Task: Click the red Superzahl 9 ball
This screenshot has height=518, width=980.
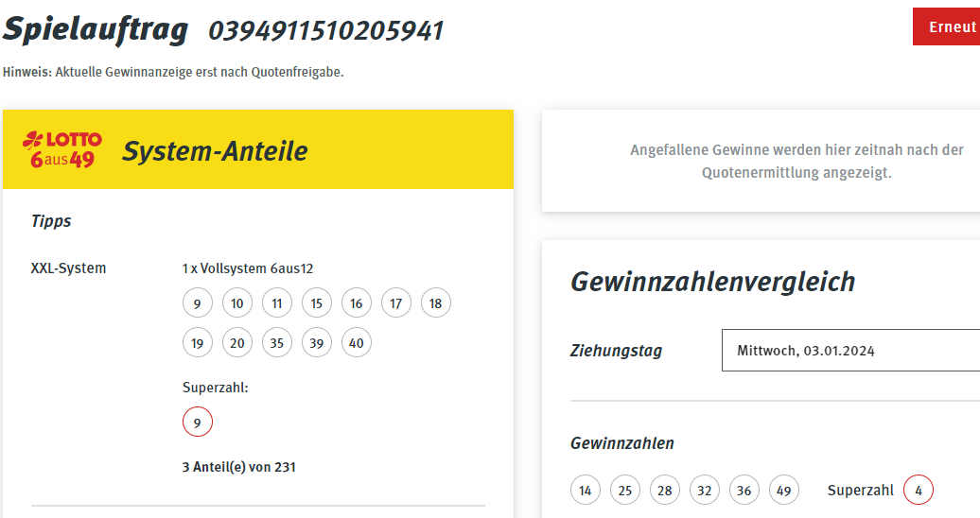Action: 198,423
